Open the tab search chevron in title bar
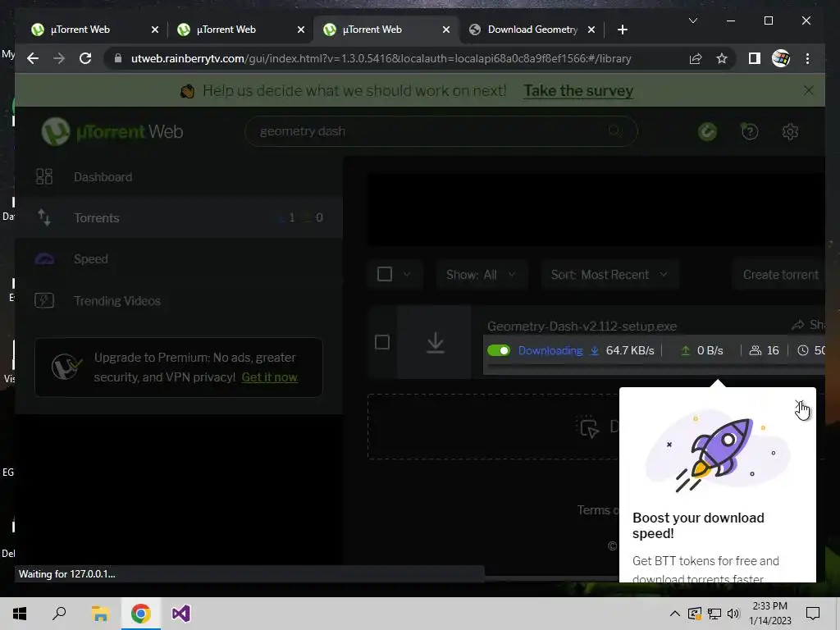The height and width of the screenshot is (630, 840). [692, 21]
